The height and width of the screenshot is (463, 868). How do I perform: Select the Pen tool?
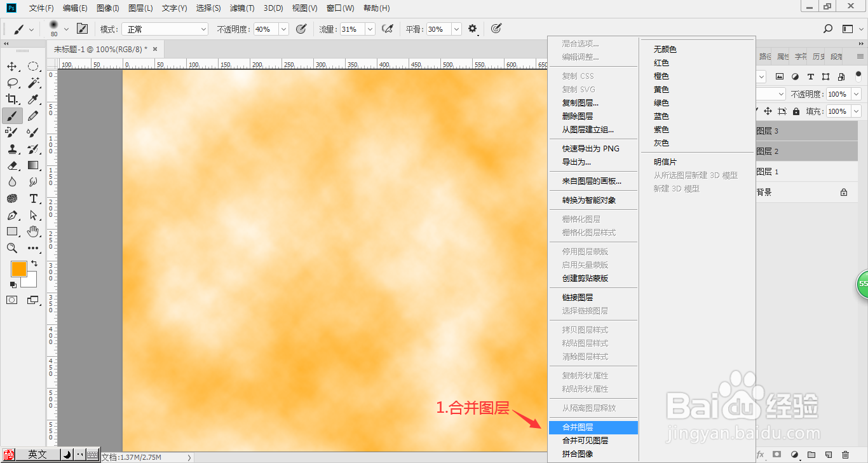[12, 215]
